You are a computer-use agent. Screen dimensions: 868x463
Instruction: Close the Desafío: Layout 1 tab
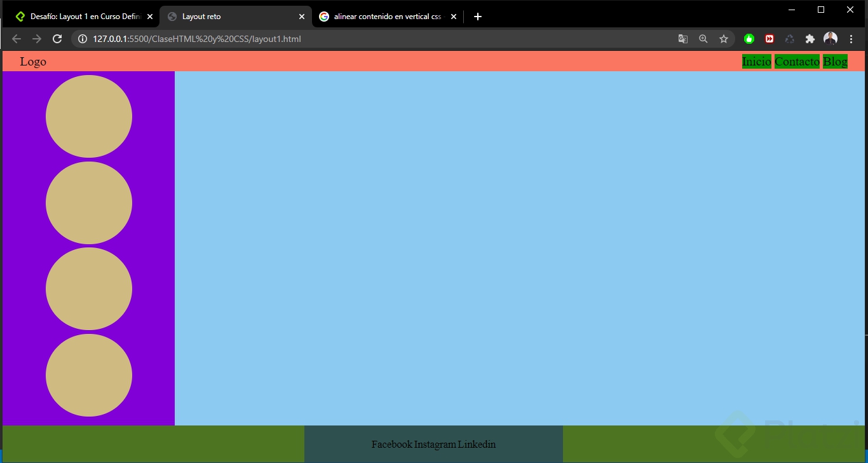pos(150,17)
